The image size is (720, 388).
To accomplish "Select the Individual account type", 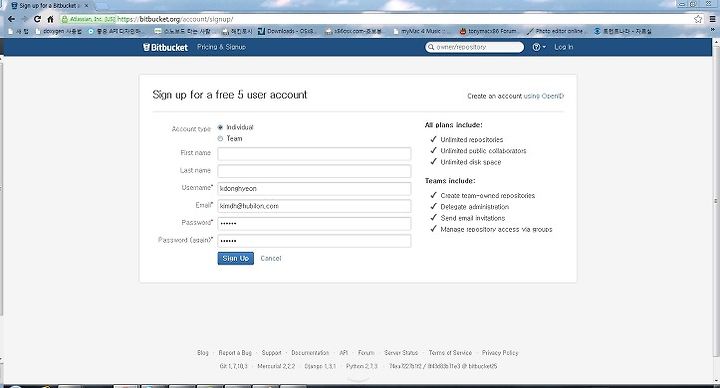I will [220, 127].
